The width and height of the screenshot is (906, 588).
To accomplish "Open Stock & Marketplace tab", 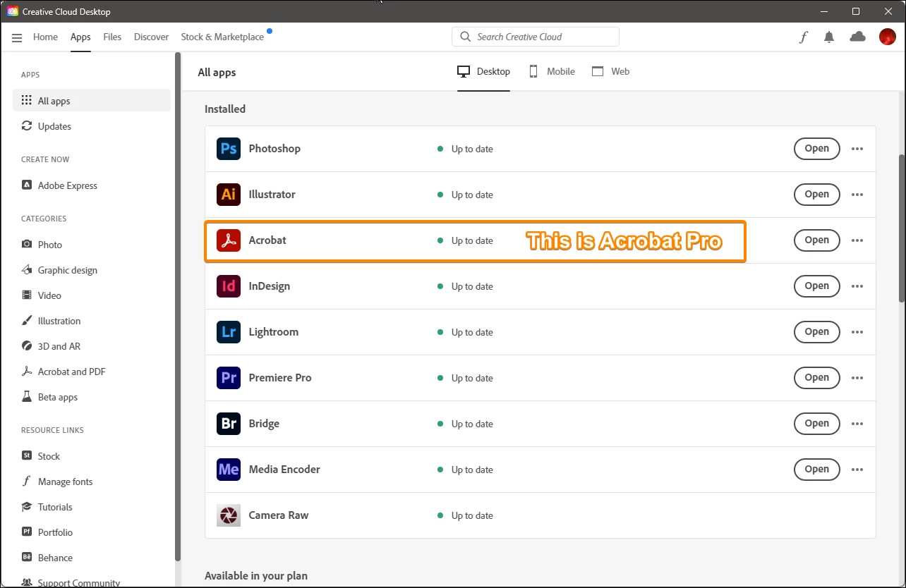I will pyautogui.click(x=222, y=37).
